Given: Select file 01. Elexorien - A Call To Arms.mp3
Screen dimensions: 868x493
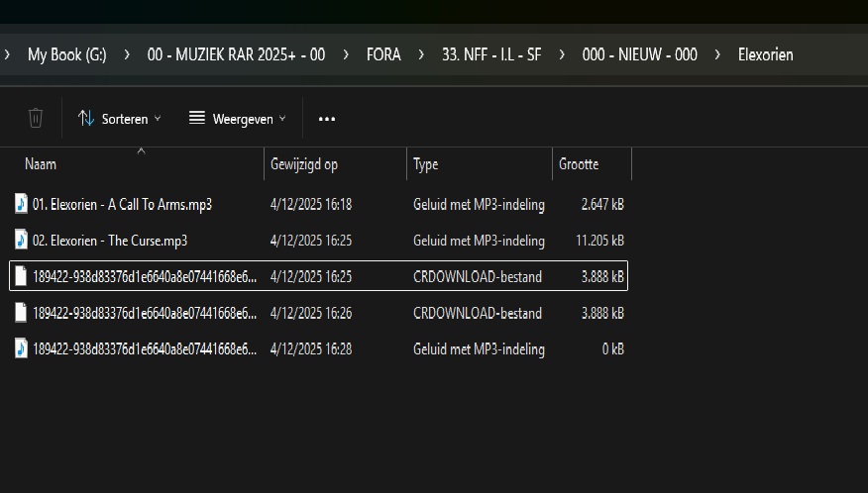Looking at the screenshot, I should pos(319,204).
